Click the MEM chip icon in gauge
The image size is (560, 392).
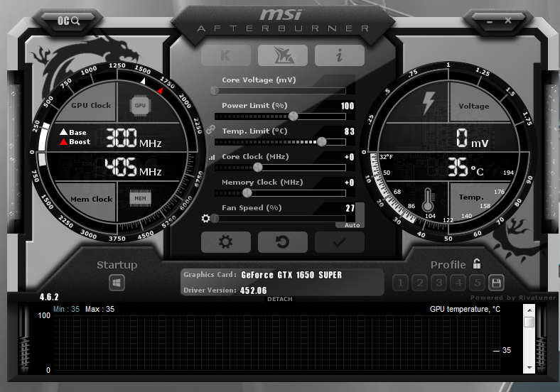[140, 199]
